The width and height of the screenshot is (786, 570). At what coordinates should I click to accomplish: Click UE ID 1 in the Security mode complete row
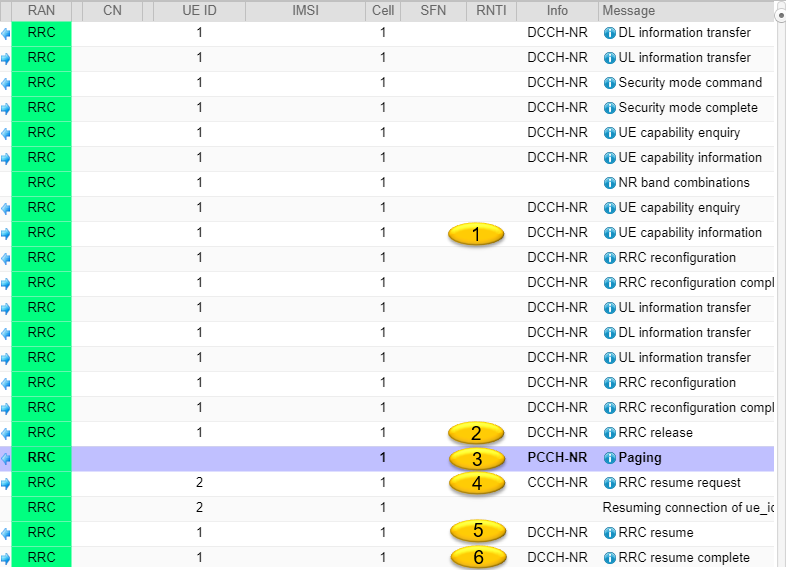coord(200,108)
